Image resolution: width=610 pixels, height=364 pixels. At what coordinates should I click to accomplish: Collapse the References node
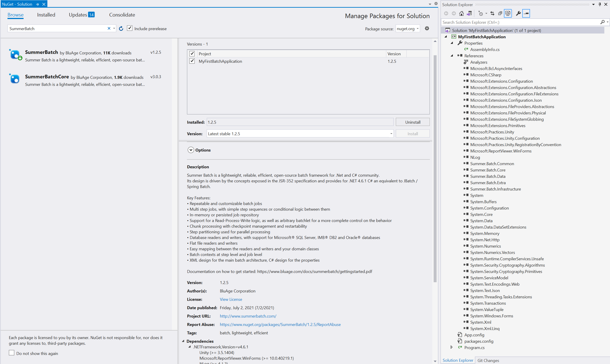point(452,56)
